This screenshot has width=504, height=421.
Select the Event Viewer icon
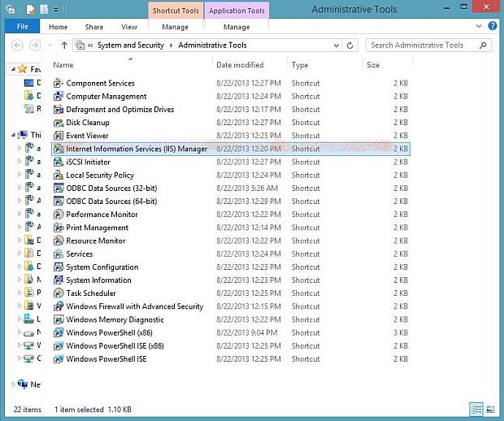(x=59, y=136)
